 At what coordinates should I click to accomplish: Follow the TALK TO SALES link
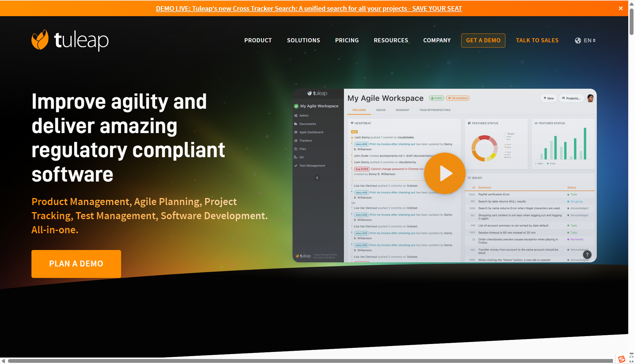[x=537, y=41]
